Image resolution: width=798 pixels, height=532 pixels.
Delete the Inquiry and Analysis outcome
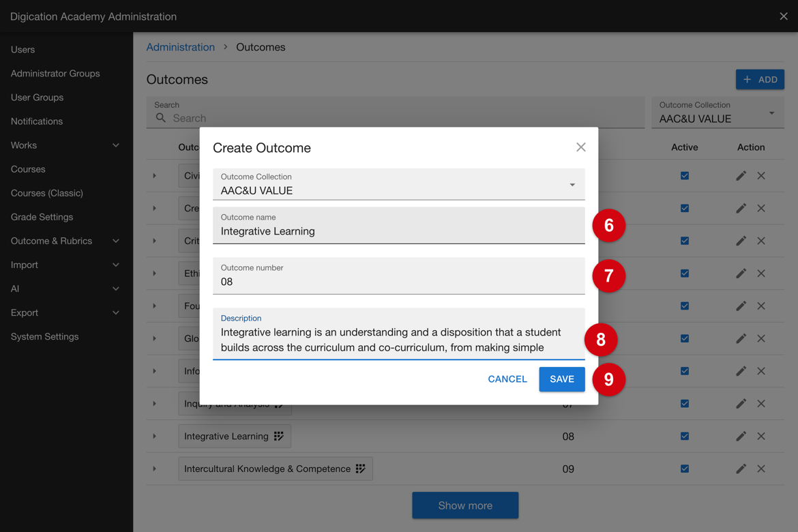point(761,404)
